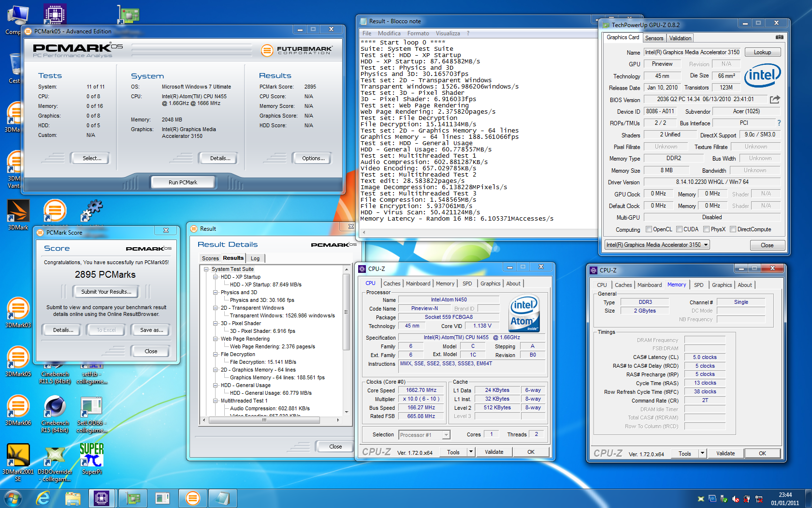Click the volume tray icon
Screen dimensions: 812x508
(735, 499)
